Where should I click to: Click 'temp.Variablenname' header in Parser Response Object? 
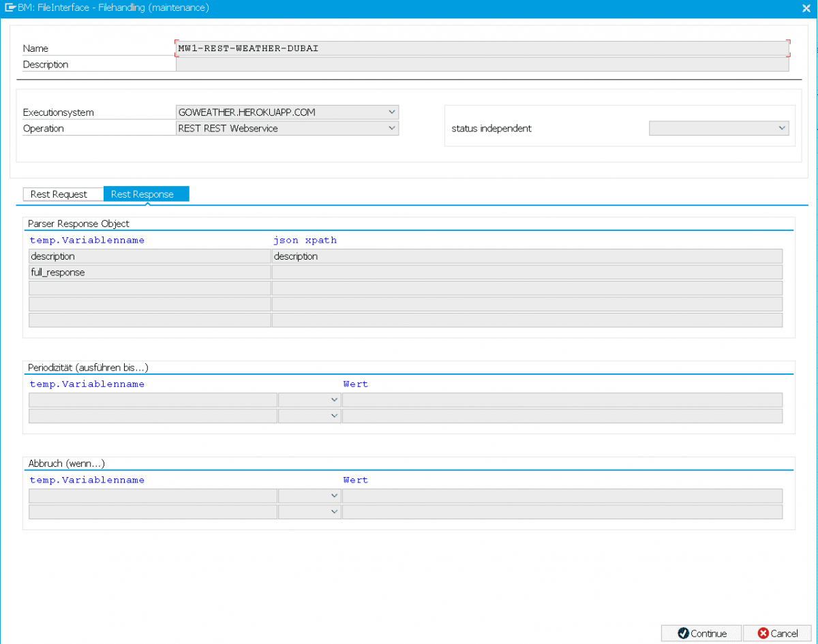tap(87, 241)
